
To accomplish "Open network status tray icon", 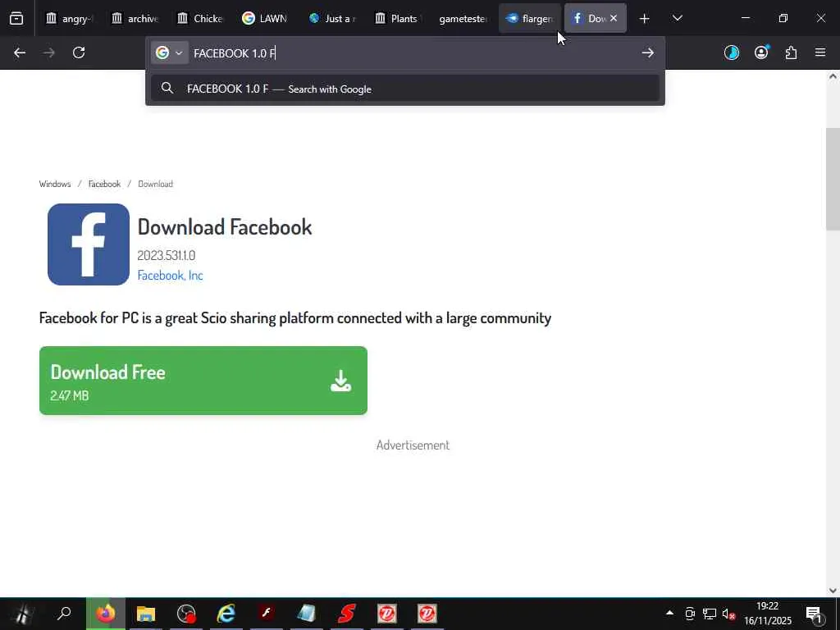I will click(x=710, y=614).
